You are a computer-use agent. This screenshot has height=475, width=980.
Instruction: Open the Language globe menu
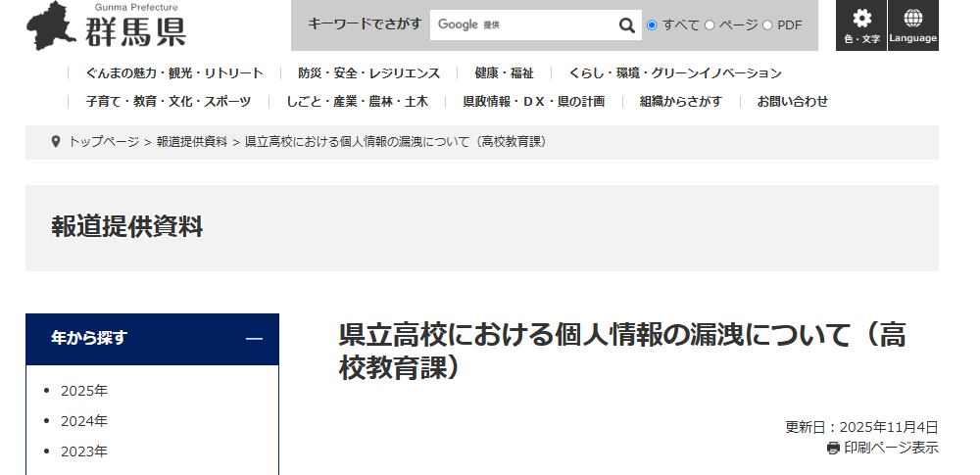click(x=913, y=25)
